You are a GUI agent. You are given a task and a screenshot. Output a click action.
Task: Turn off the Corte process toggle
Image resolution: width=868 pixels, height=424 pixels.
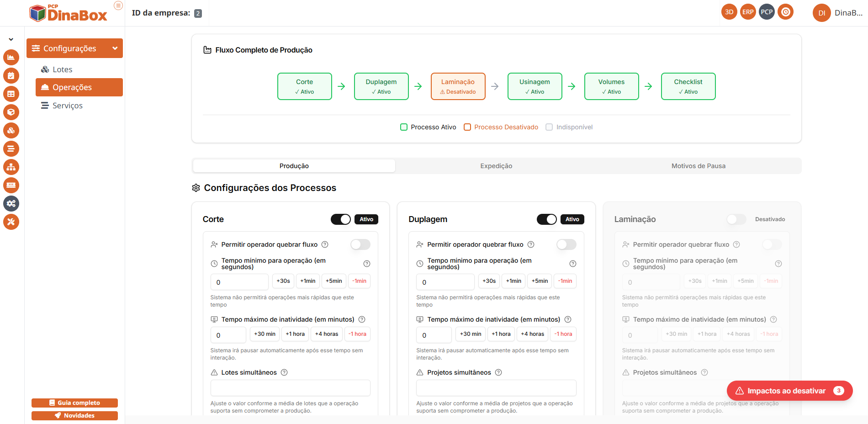pyautogui.click(x=341, y=219)
